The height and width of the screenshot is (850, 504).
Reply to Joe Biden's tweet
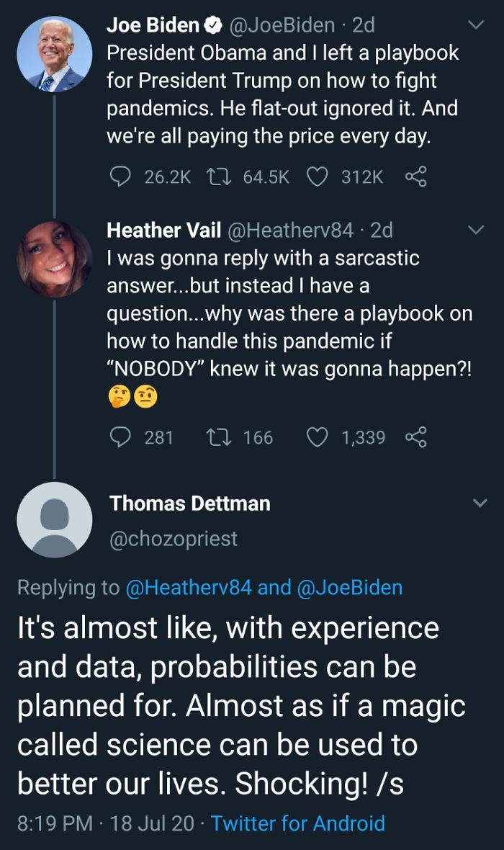pos(120,176)
